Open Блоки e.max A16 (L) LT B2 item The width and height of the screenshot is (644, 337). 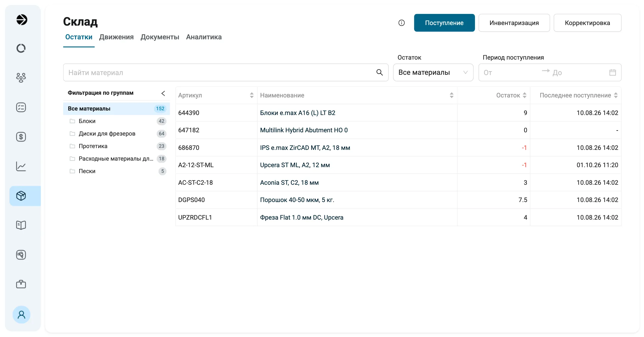pos(298,113)
